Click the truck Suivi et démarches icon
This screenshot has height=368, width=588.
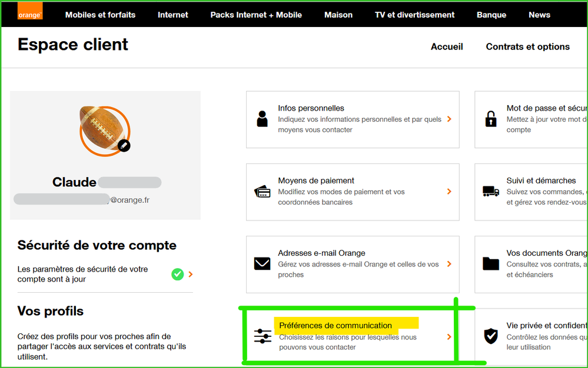[x=491, y=192]
